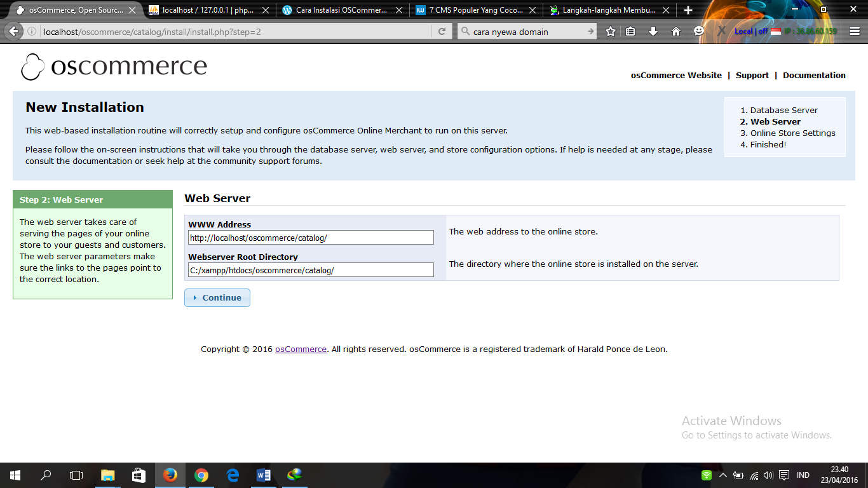Click the 'Step 2: Web Server' green header

[x=93, y=200]
